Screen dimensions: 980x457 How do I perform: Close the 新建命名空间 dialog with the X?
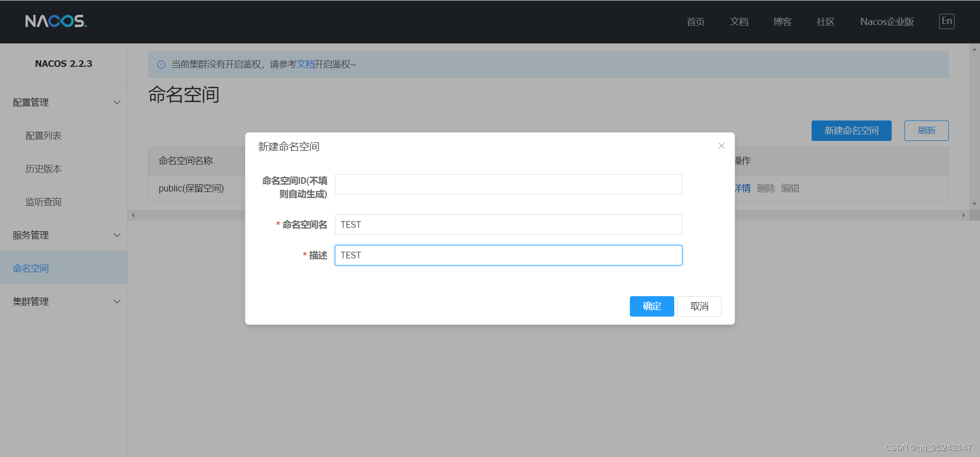(721, 146)
